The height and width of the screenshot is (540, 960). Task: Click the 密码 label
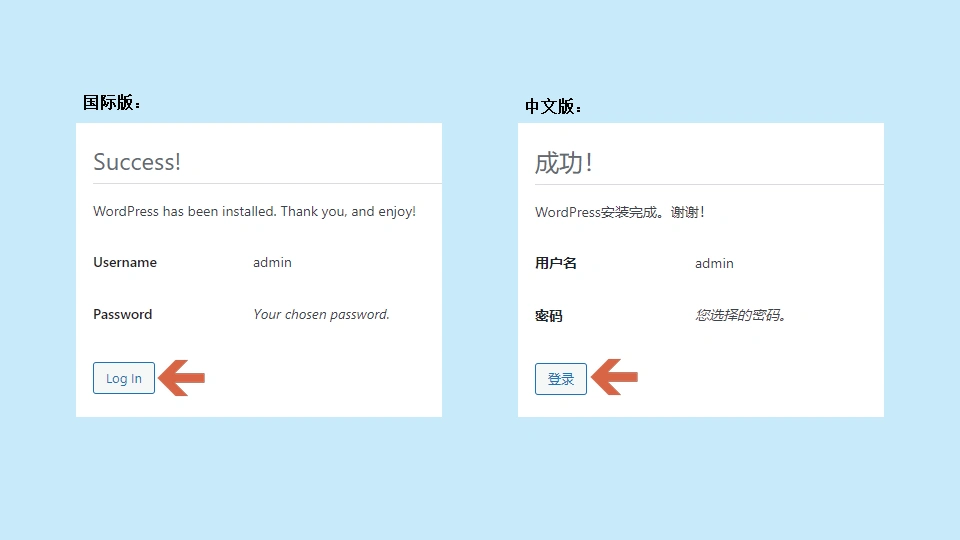549,316
